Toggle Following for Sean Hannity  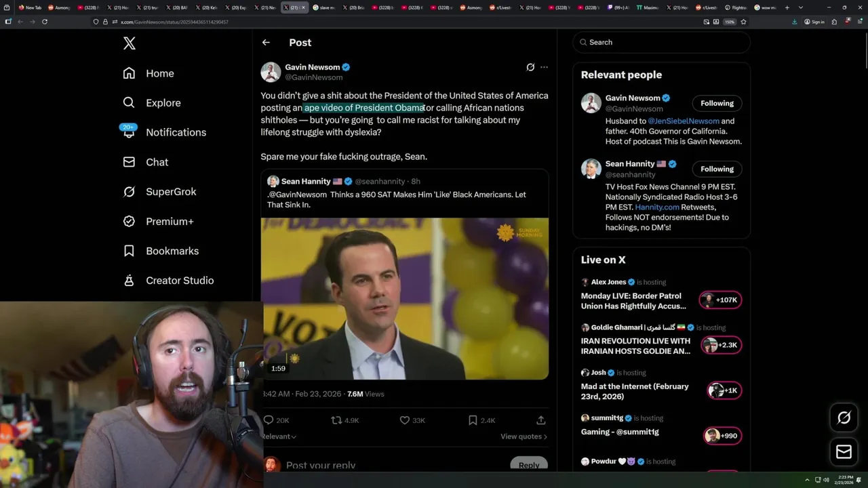pyautogui.click(x=717, y=169)
